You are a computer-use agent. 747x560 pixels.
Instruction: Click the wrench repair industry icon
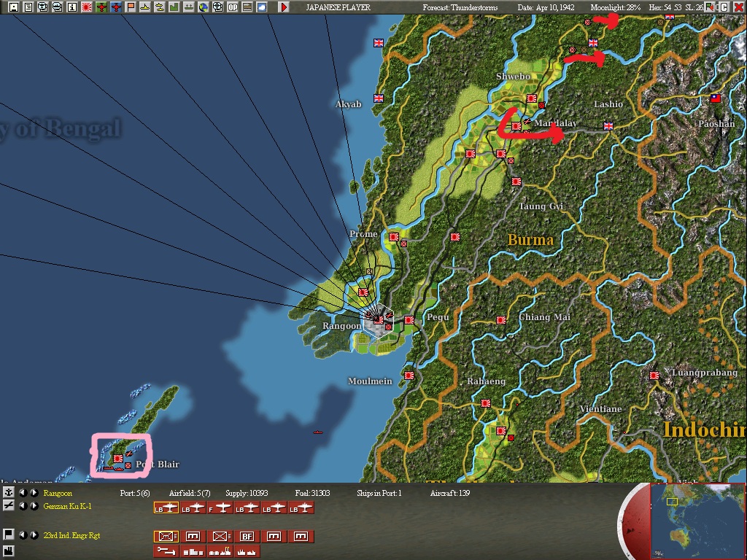[x=166, y=551]
